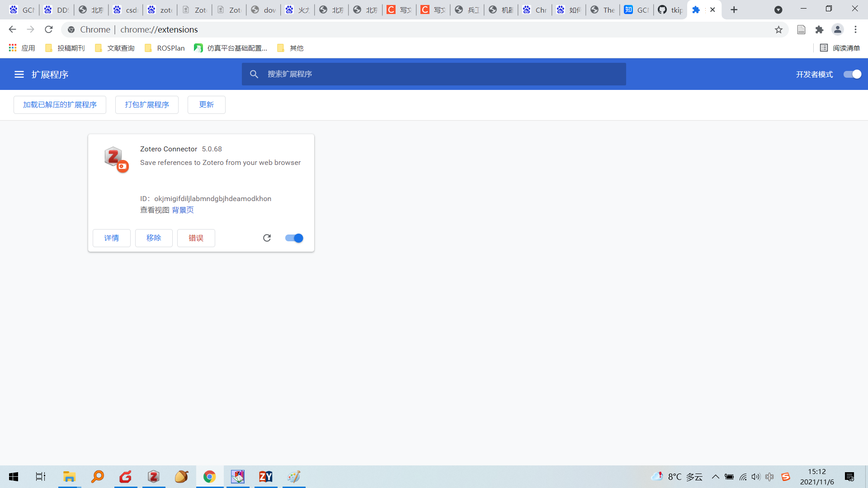This screenshot has height=488, width=868.
Task: Open the Windows Start menu
Action: tap(14, 477)
